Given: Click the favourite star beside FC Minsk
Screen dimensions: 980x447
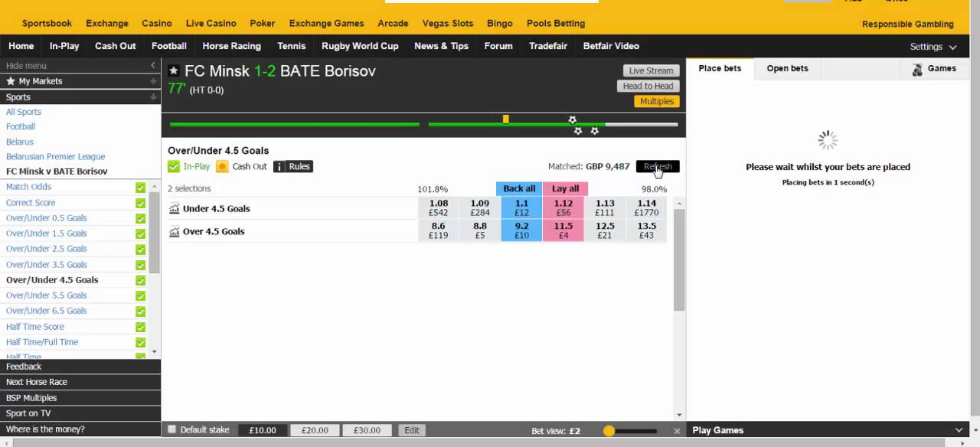Looking at the screenshot, I should [174, 71].
